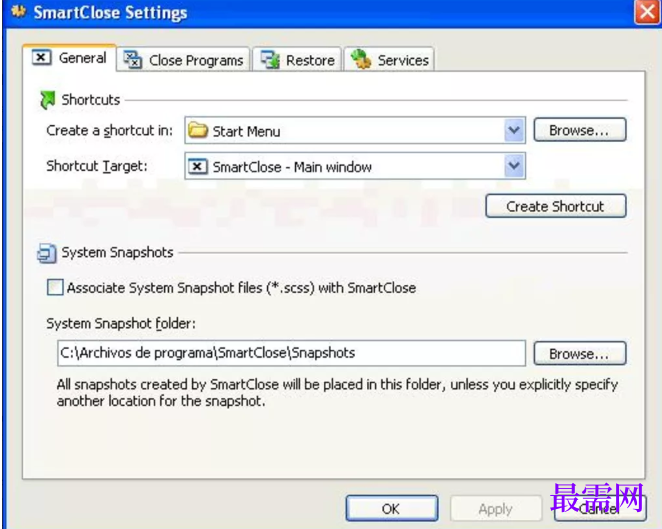Image resolution: width=662 pixels, height=529 pixels.
Task: Open the Close Programs tab
Action: pos(184,60)
